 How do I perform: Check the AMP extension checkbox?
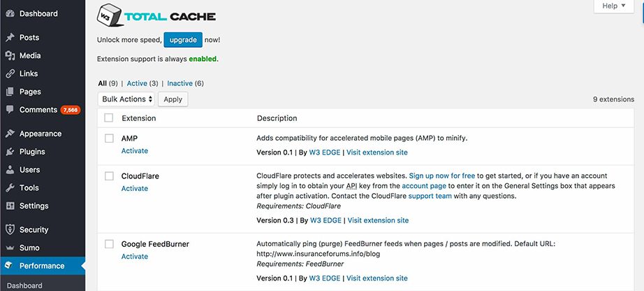pos(109,139)
